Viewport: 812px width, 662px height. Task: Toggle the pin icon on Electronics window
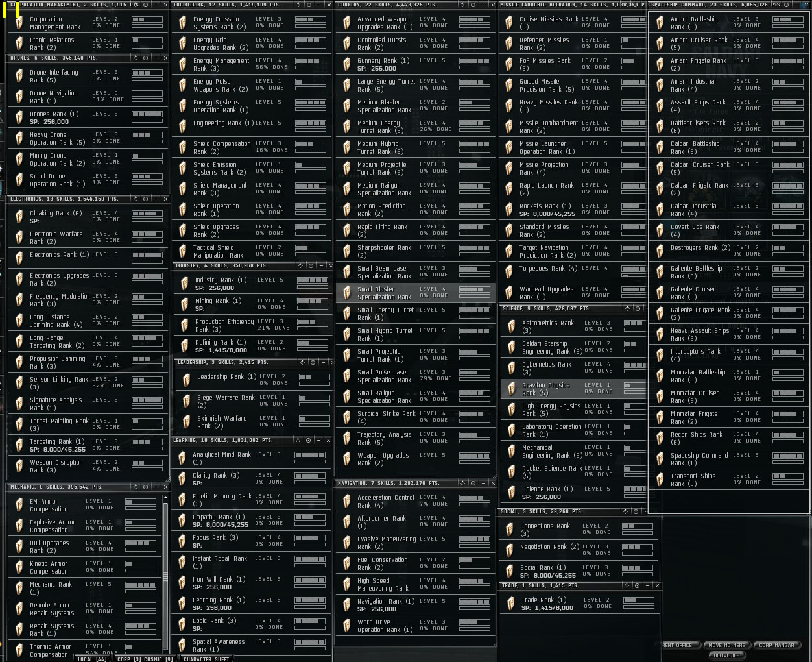coord(135,199)
